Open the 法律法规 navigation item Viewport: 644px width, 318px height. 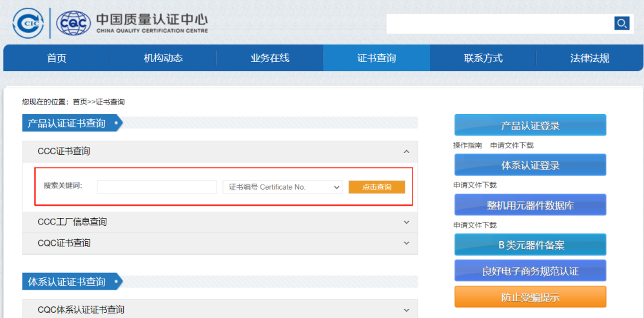[589, 58]
